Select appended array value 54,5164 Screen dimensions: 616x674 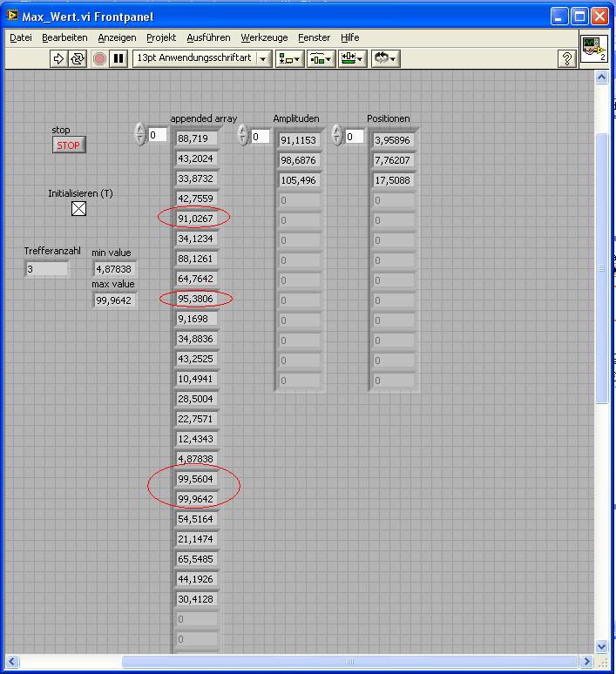pyautogui.click(x=197, y=519)
